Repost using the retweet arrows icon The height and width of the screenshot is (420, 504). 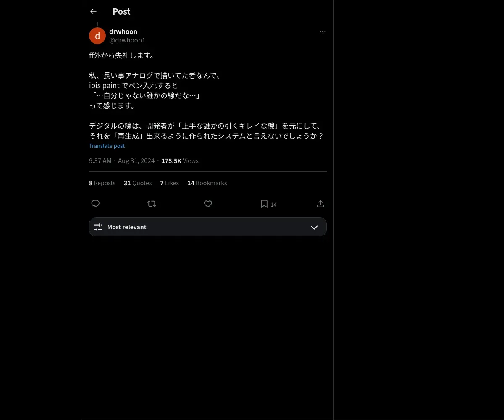pos(152,204)
